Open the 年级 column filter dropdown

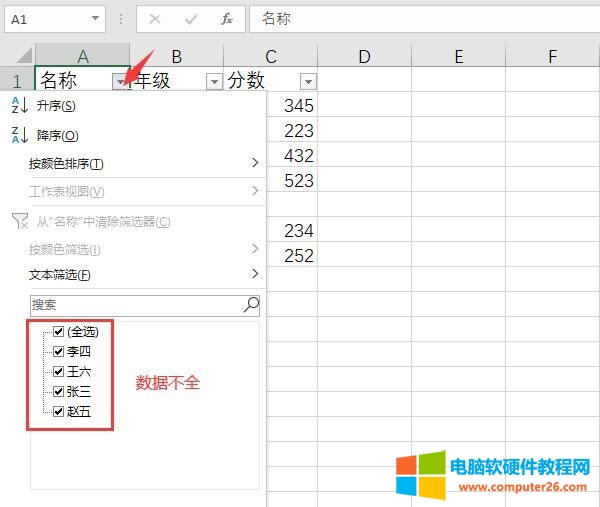[214, 82]
